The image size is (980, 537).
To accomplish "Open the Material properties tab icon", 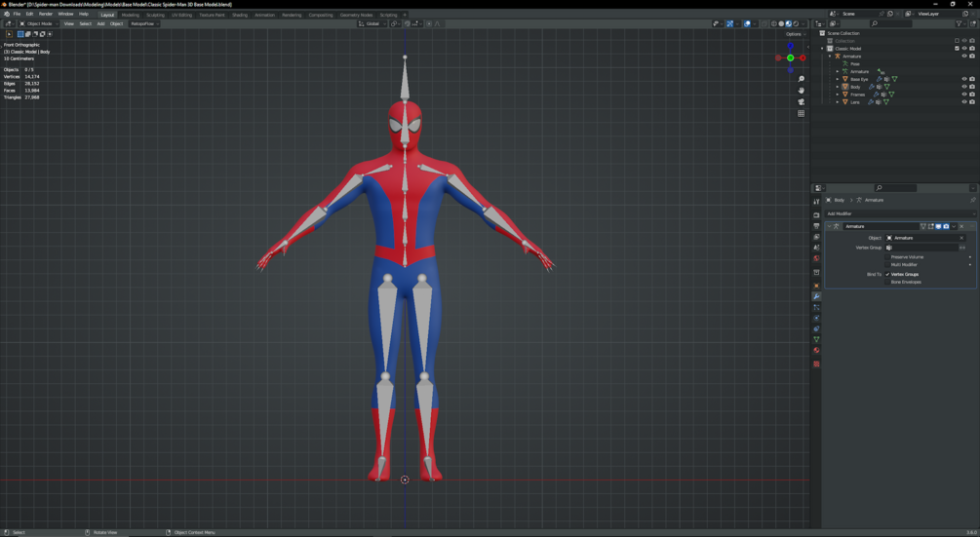I will coord(816,351).
